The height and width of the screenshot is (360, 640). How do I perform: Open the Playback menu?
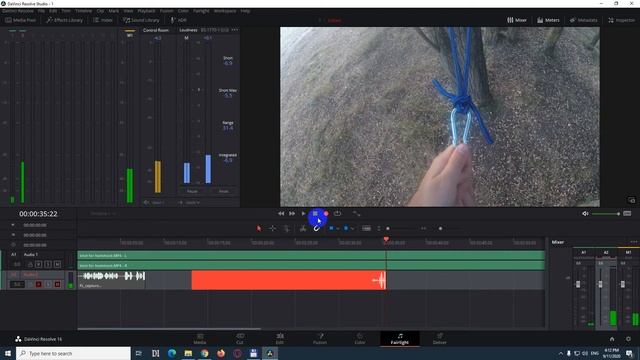point(146,11)
